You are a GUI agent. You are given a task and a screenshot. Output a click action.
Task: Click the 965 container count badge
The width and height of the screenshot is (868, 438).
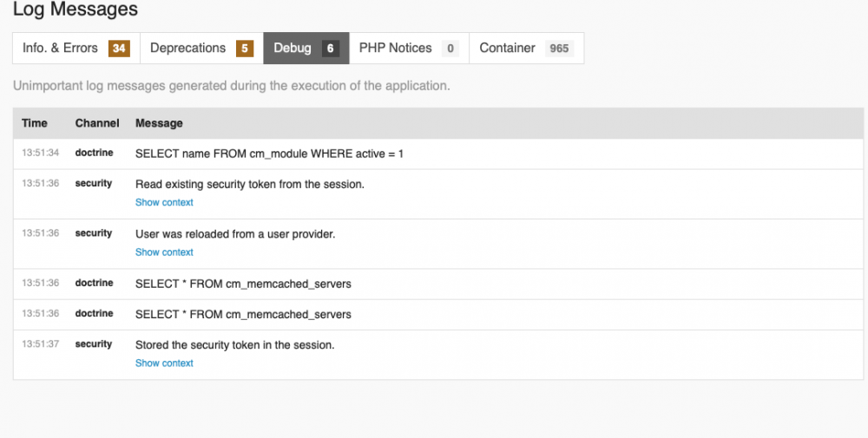point(559,49)
